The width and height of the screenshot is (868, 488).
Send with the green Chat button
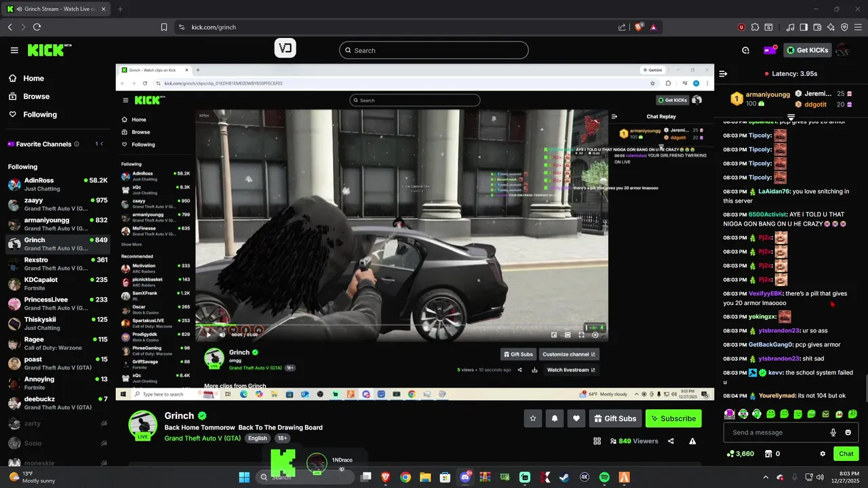tap(846, 454)
